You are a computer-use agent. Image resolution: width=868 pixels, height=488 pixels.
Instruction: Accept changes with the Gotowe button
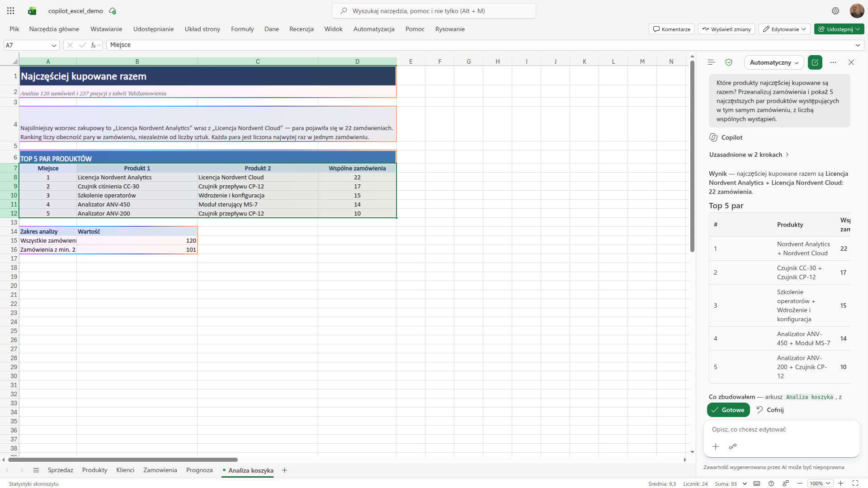point(728,410)
